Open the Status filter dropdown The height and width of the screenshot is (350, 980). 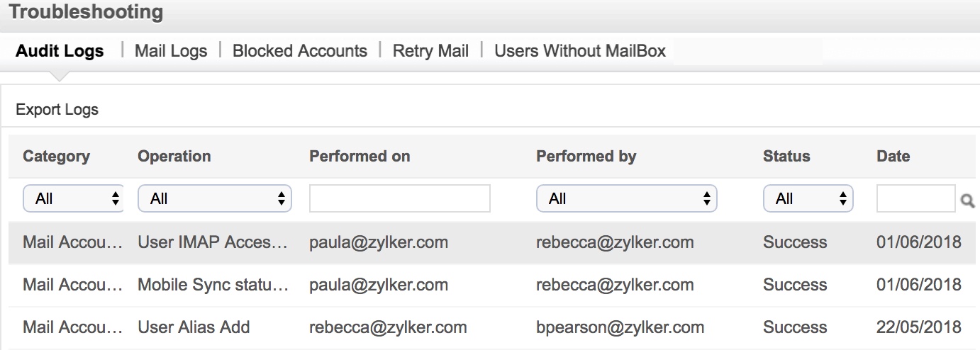coord(808,199)
